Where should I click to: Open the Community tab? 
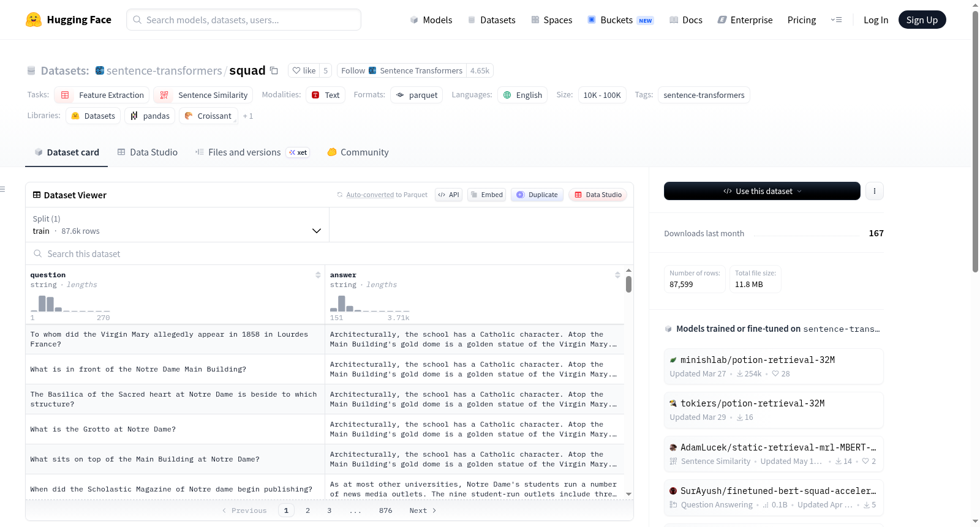(358, 152)
